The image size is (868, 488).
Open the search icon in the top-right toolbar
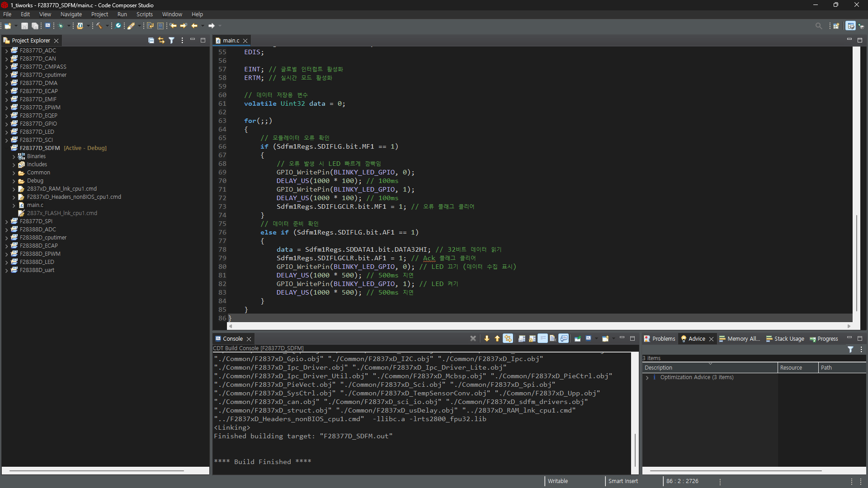point(818,26)
